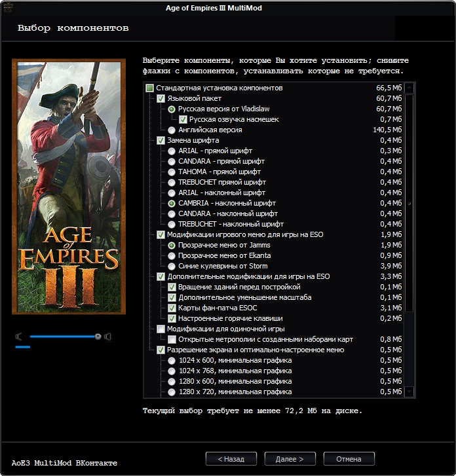Uncheck 'Модификации игрового меню для игры на ESO'
Screen dimensions: 456x476
[x=161, y=235]
